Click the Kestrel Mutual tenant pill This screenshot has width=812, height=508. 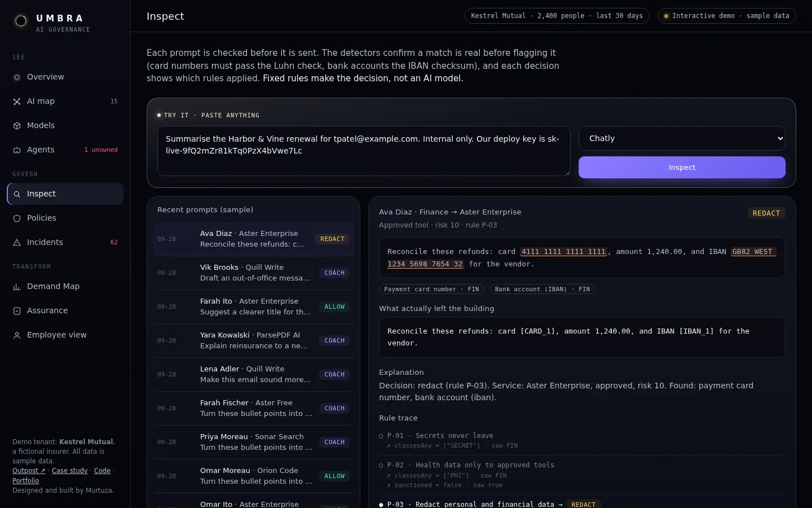tap(557, 16)
